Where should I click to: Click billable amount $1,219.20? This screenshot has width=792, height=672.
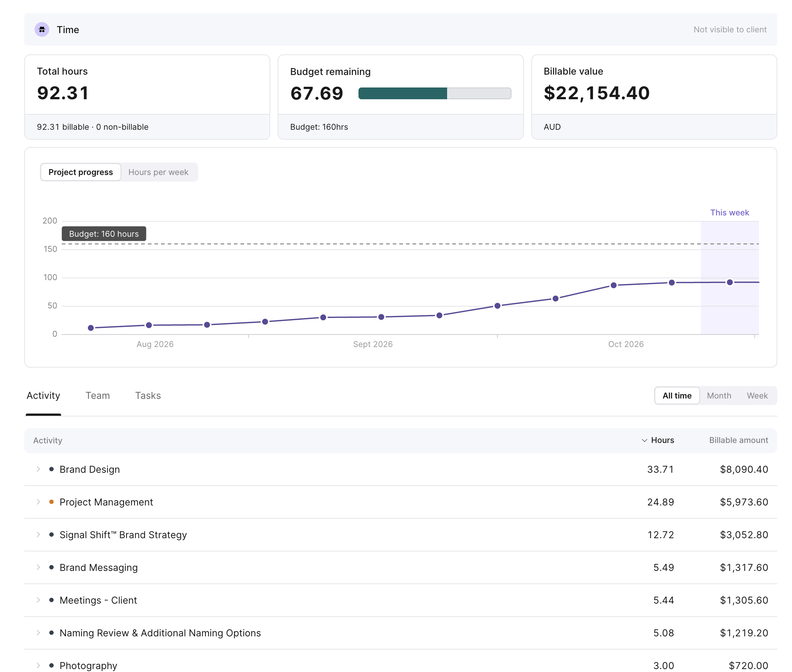pyautogui.click(x=744, y=633)
